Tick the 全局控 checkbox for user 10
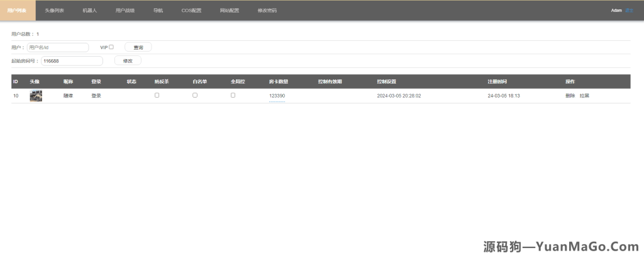Image resolution: width=644 pixels, height=260 pixels. pyautogui.click(x=233, y=95)
